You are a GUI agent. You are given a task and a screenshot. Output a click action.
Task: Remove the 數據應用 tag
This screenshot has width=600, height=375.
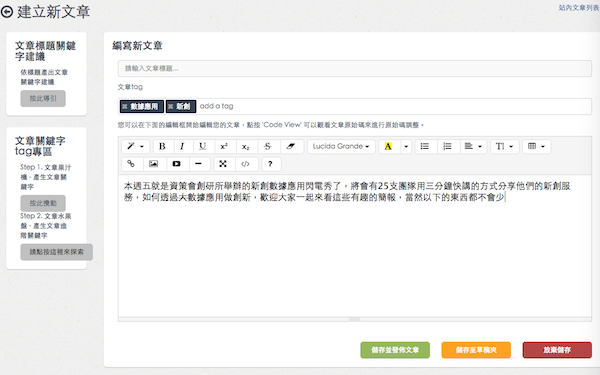(x=125, y=106)
